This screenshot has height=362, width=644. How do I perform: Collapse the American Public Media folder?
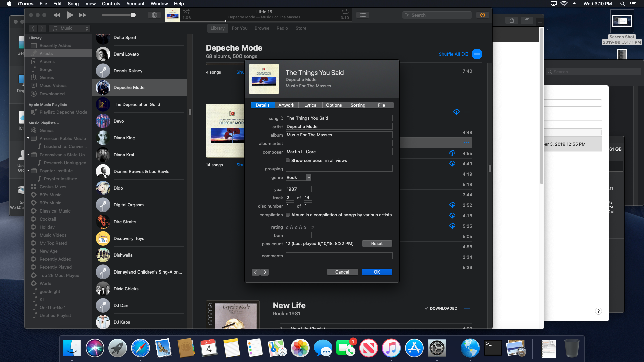pos(28,138)
